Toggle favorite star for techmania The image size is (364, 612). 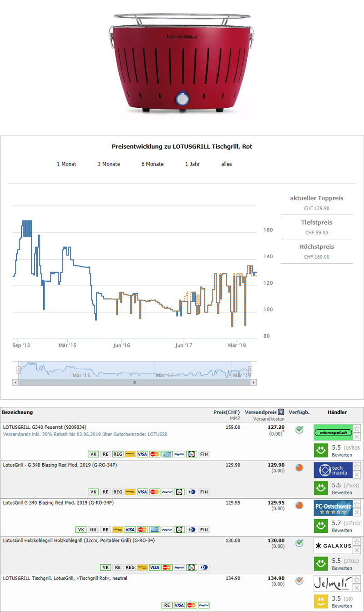click(x=357, y=466)
